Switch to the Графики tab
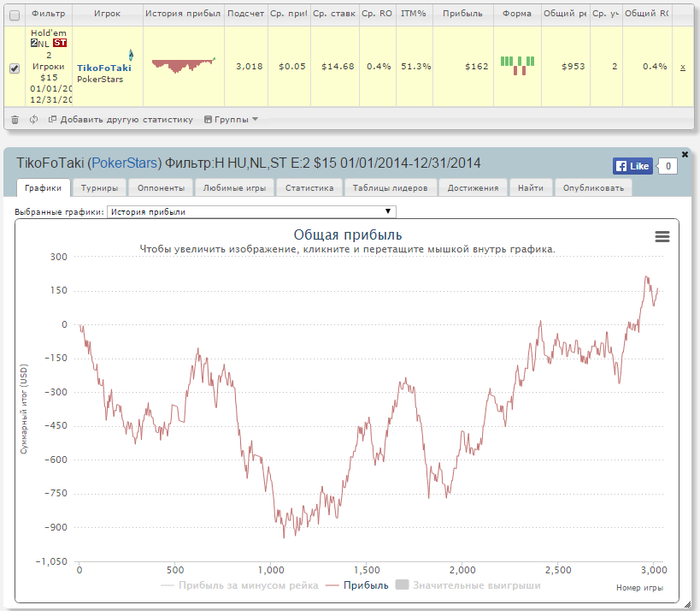 pyautogui.click(x=43, y=188)
